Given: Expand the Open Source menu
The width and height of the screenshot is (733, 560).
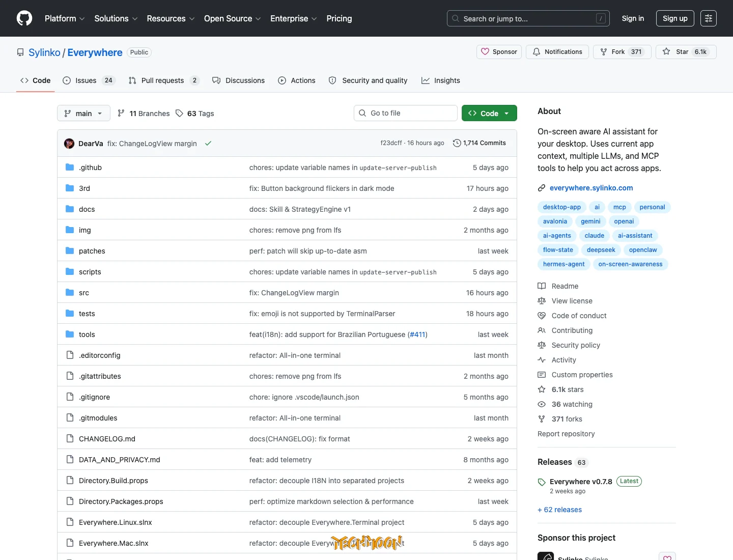Looking at the screenshot, I should pos(233,18).
